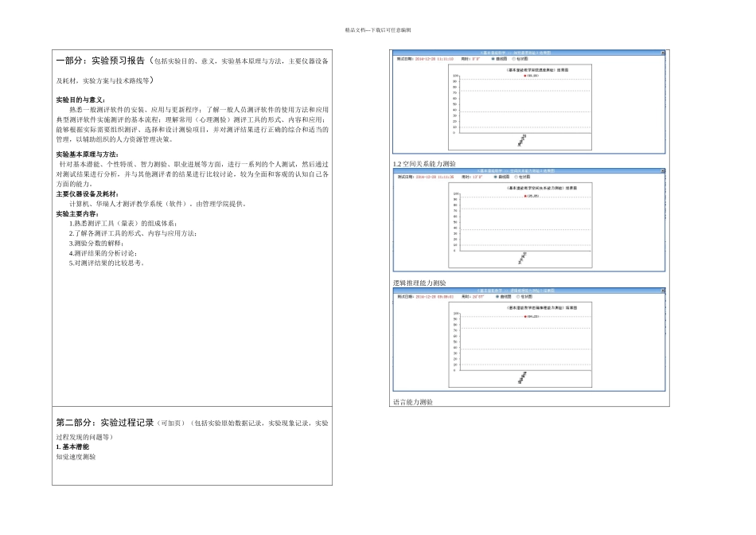The image size is (756, 535).
Task: Click the line 1. 基本潜能
Action: pos(72,447)
